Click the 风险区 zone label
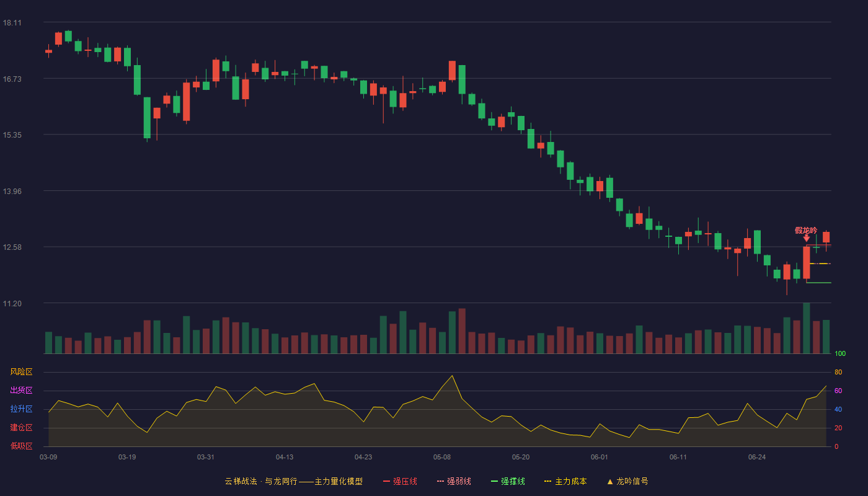The width and height of the screenshot is (868, 496). coord(21,372)
